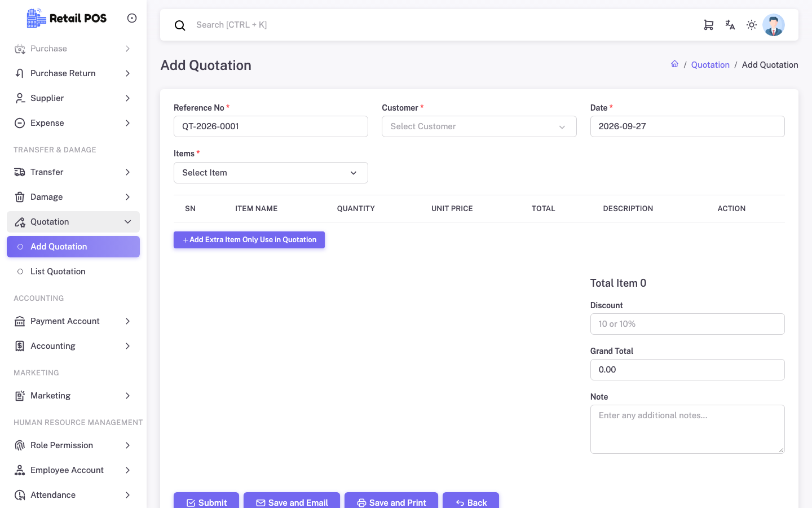Open the user avatar profile menu
Viewport: 812px width, 508px height.
tap(774, 25)
